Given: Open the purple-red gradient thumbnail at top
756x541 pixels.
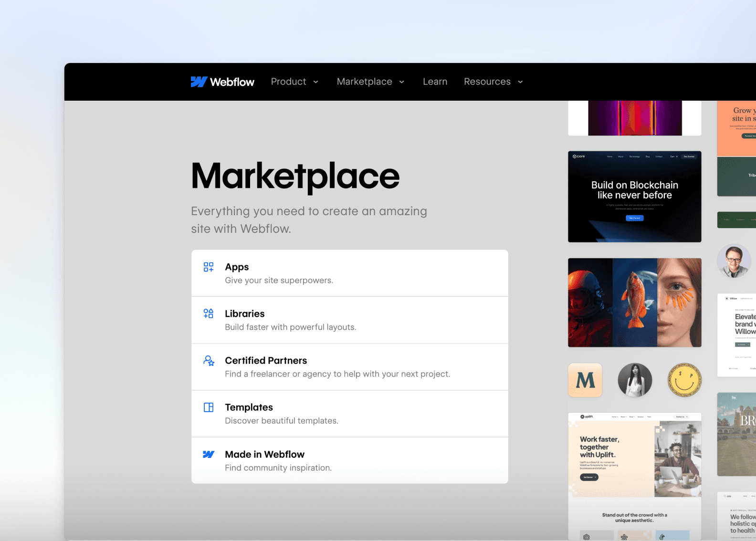Looking at the screenshot, I should 635,118.
